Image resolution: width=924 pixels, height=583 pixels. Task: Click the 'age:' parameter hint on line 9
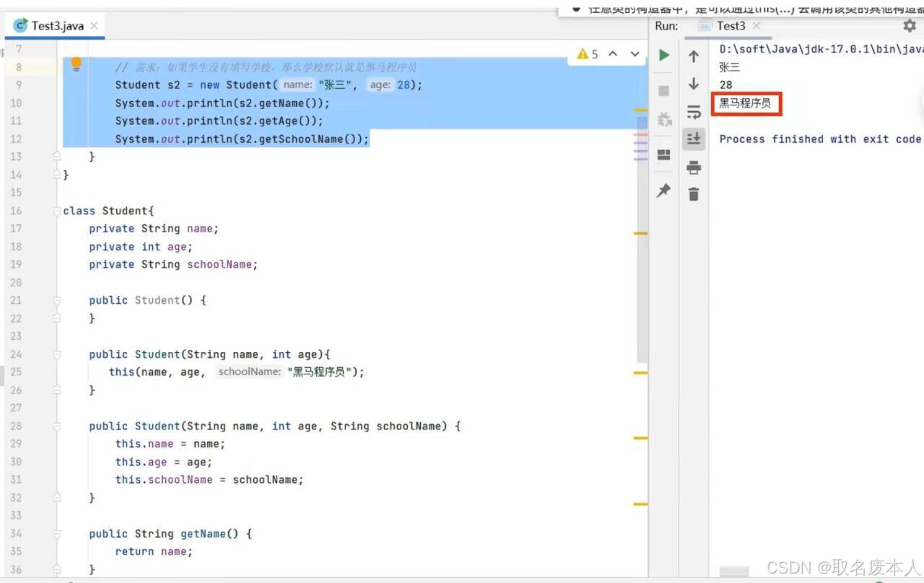(x=380, y=85)
